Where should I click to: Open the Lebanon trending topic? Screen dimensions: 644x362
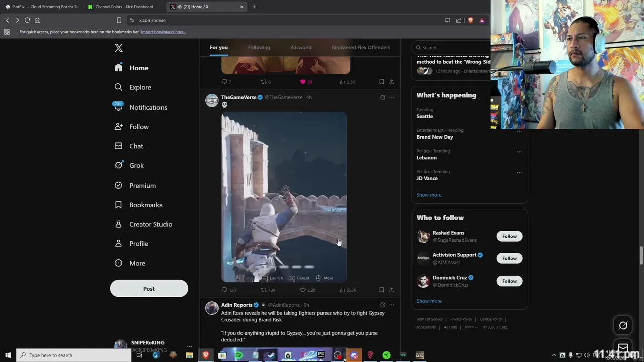tap(426, 158)
